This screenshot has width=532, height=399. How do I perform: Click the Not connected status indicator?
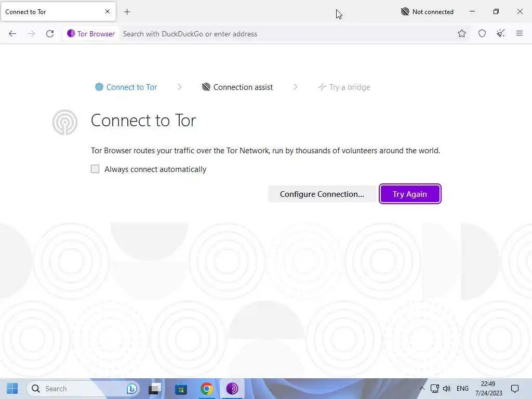pos(427,12)
